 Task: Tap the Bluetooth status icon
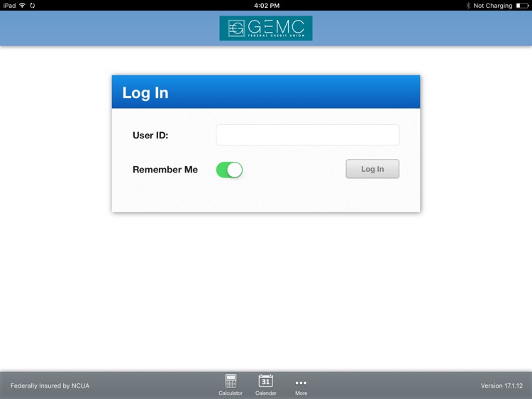tap(468, 6)
